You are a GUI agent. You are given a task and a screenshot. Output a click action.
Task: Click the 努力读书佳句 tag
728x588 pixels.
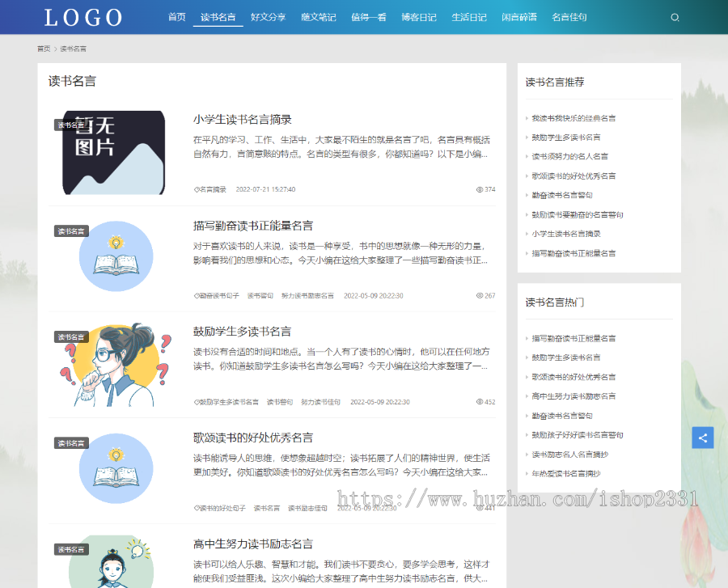click(x=320, y=402)
